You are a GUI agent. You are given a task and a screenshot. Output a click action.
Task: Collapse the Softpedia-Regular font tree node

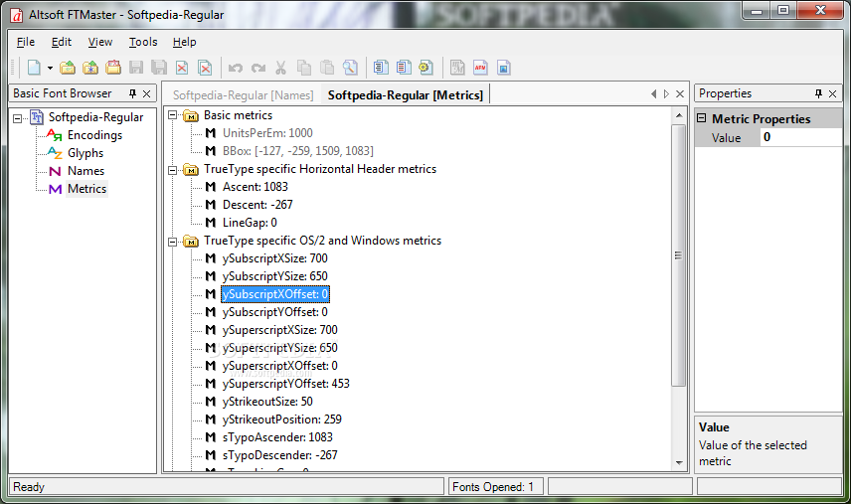click(18, 117)
